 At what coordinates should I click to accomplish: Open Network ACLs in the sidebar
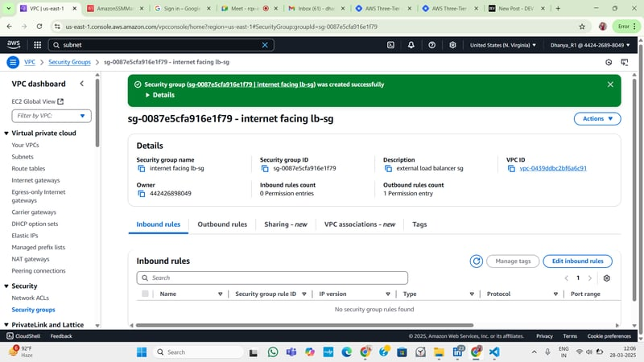(30, 298)
